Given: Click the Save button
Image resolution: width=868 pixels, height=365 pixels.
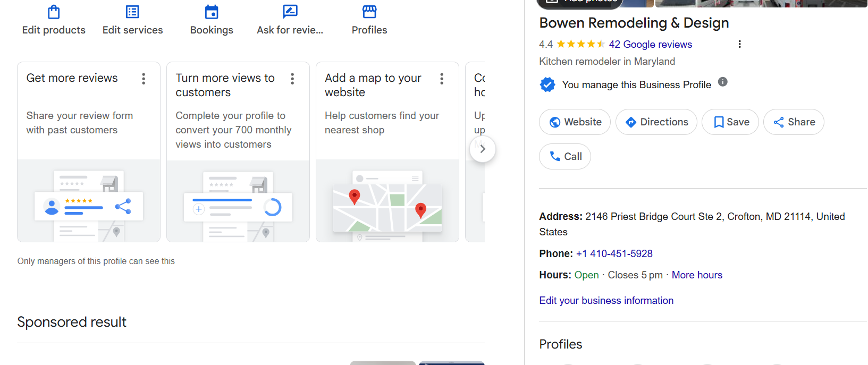Looking at the screenshot, I should [730, 122].
